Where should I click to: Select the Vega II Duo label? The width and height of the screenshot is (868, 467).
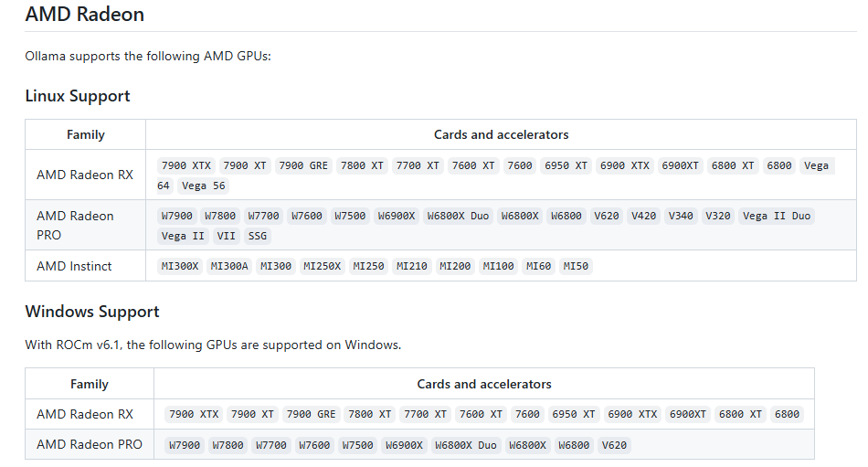(x=776, y=216)
